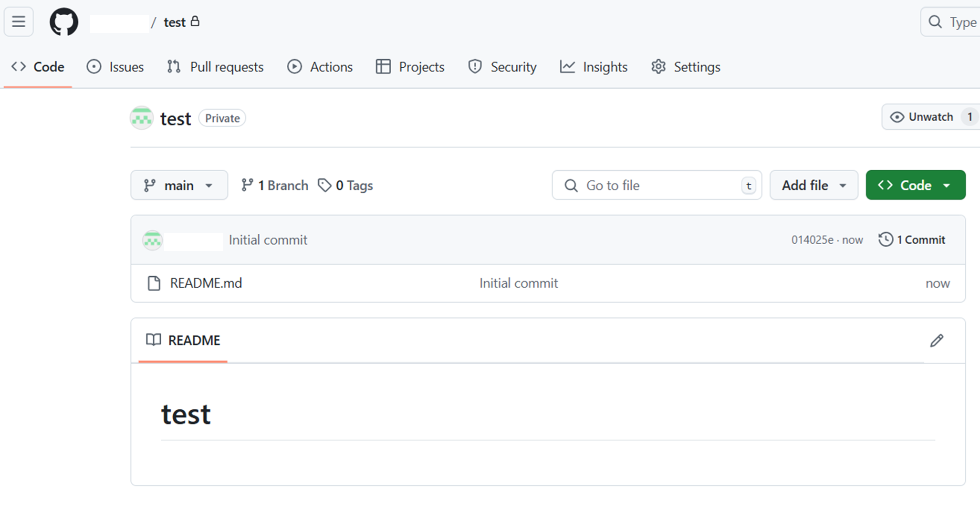This screenshot has width=980, height=530.
Task: Click the GitHub Octocat logo
Action: 64,22
